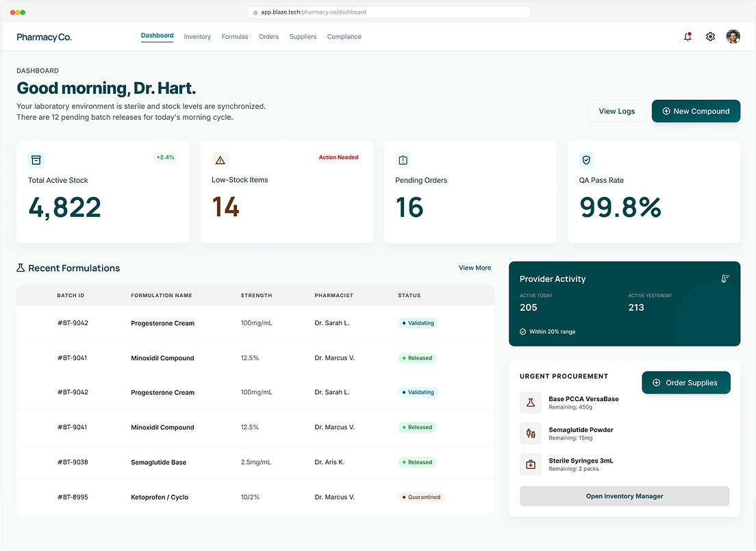756x551 pixels.
Task: Open Inventory Manager
Action: (625, 496)
